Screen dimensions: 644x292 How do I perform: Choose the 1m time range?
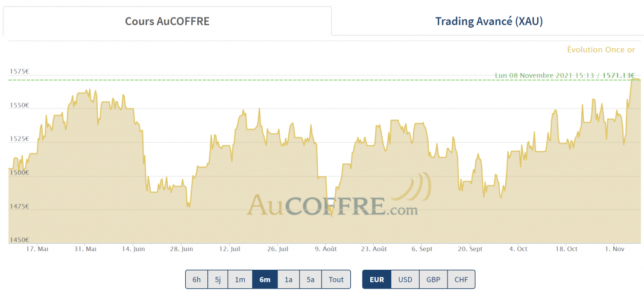240,280
